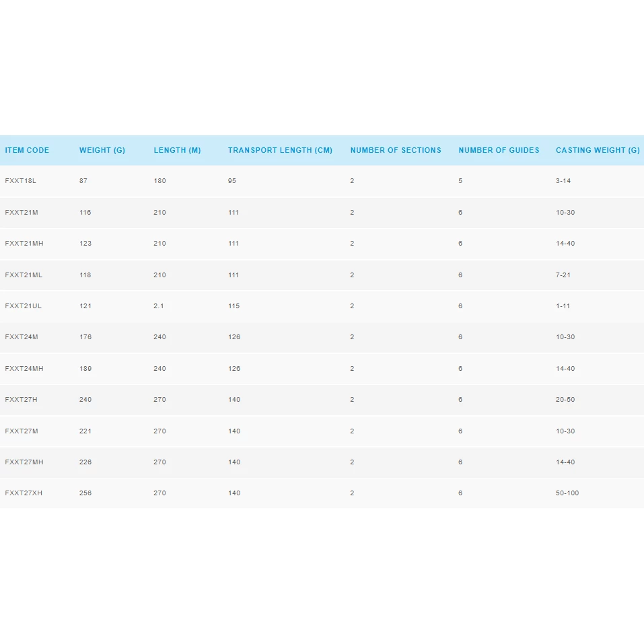Screen dimensions: 644x644
Task: Click the CASTING WEIGHT (G) header
Action: point(598,150)
